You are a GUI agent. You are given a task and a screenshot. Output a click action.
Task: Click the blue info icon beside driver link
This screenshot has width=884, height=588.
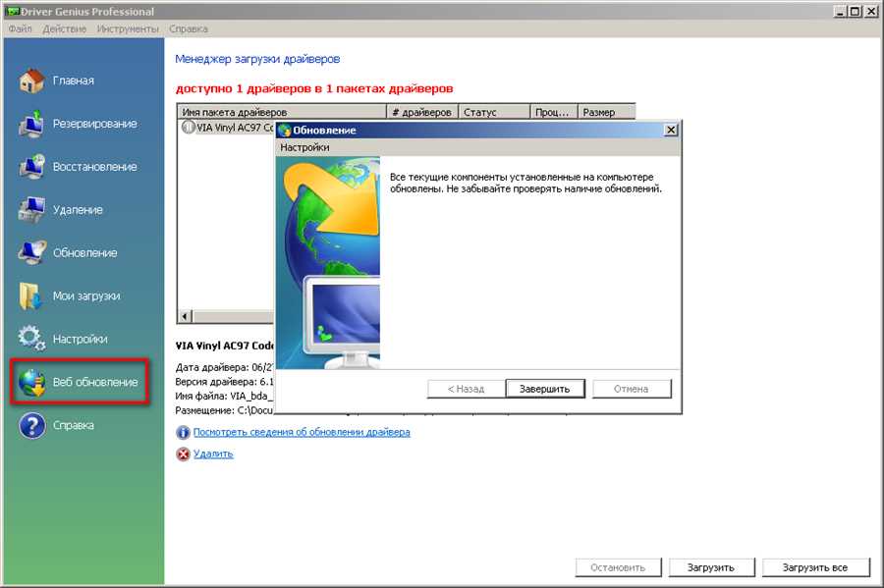click(x=184, y=433)
